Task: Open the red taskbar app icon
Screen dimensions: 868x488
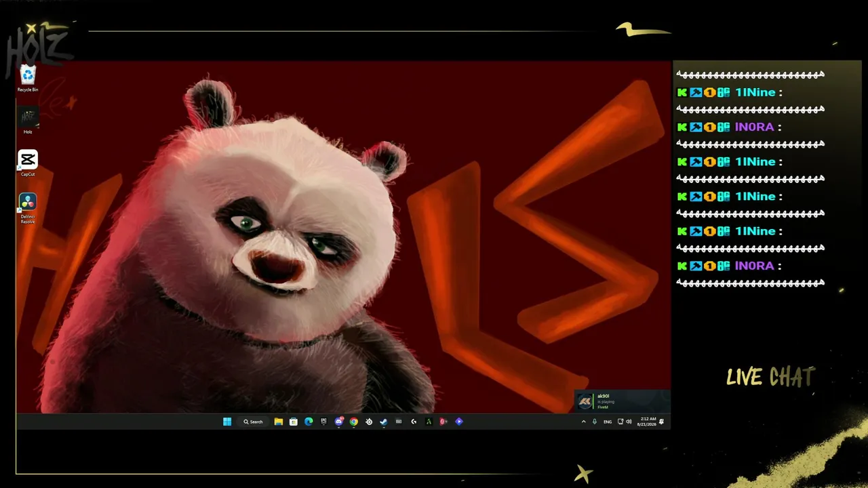Action: [443, 422]
